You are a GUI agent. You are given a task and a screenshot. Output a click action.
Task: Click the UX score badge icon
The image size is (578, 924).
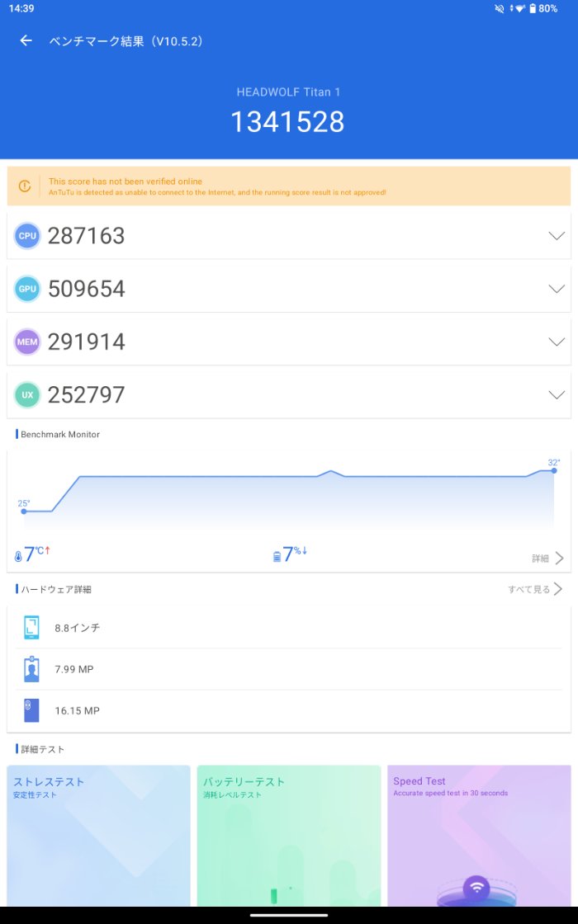tap(27, 395)
